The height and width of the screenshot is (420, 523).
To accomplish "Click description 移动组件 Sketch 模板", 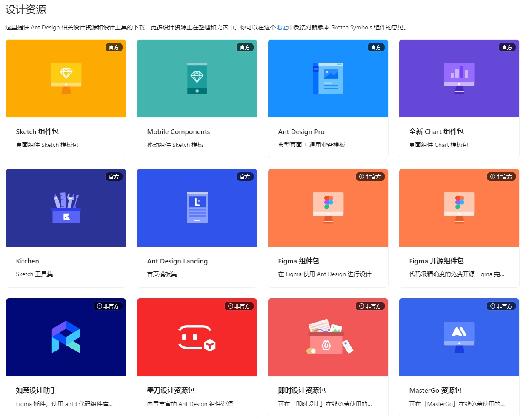I will point(175,145).
